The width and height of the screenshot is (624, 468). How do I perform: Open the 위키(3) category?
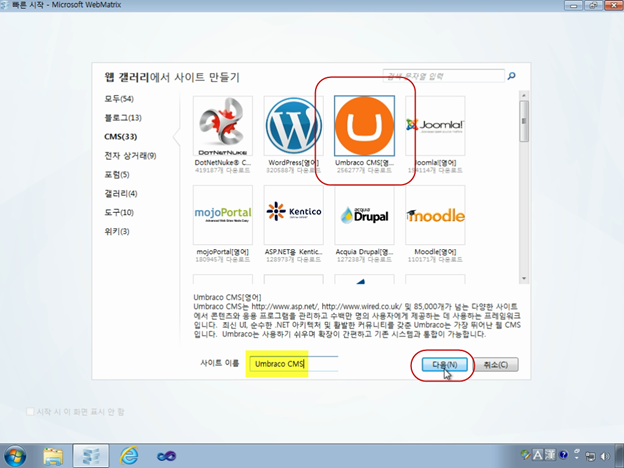pos(117,231)
